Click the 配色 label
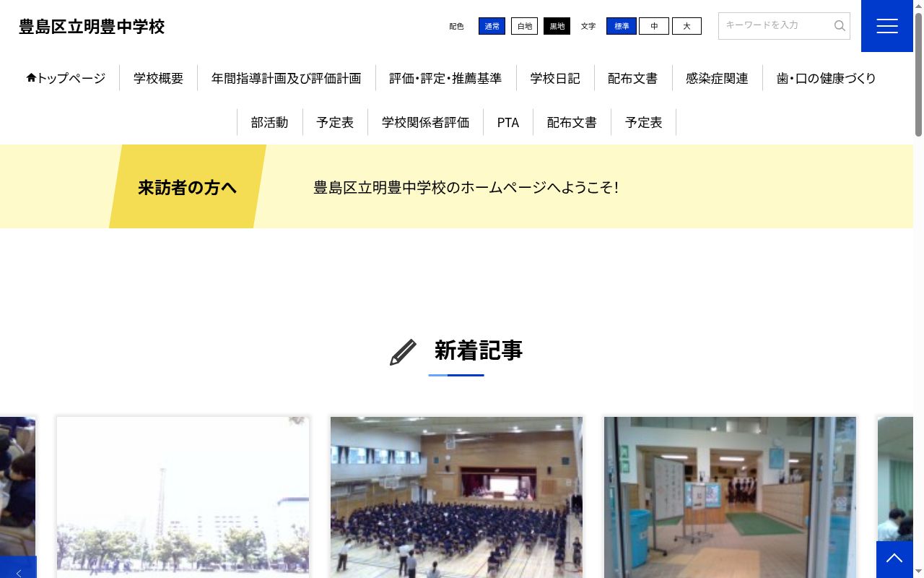924x578 pixels. click(456, 26)
